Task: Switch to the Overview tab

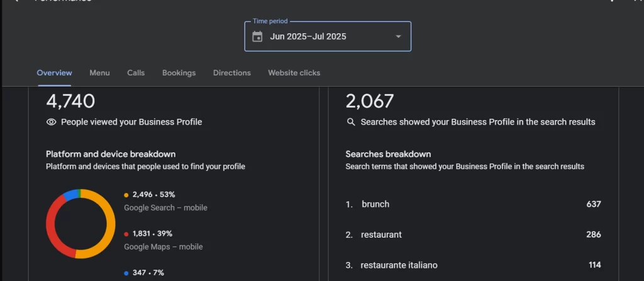Action: 54,73
